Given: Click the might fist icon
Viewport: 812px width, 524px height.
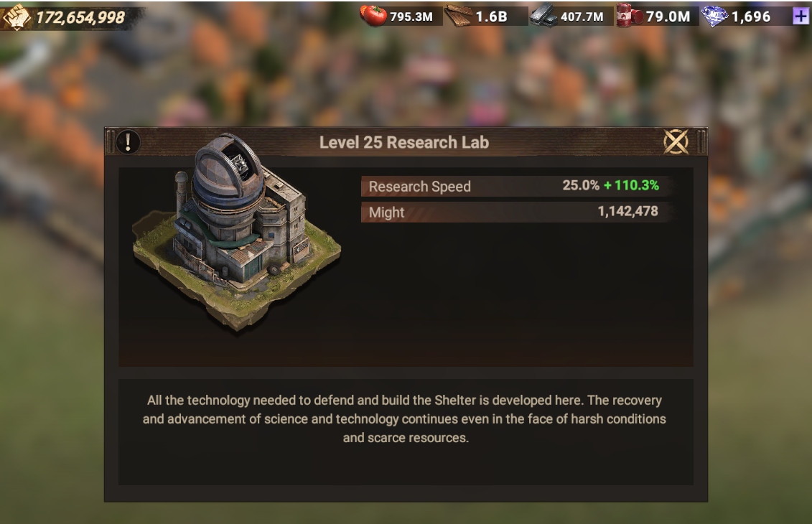Looking at the screenshot, I should click(17, 16).
